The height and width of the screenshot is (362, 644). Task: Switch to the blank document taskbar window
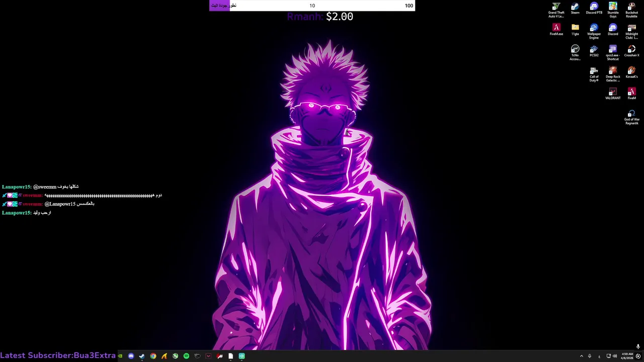tap(230, 356)
